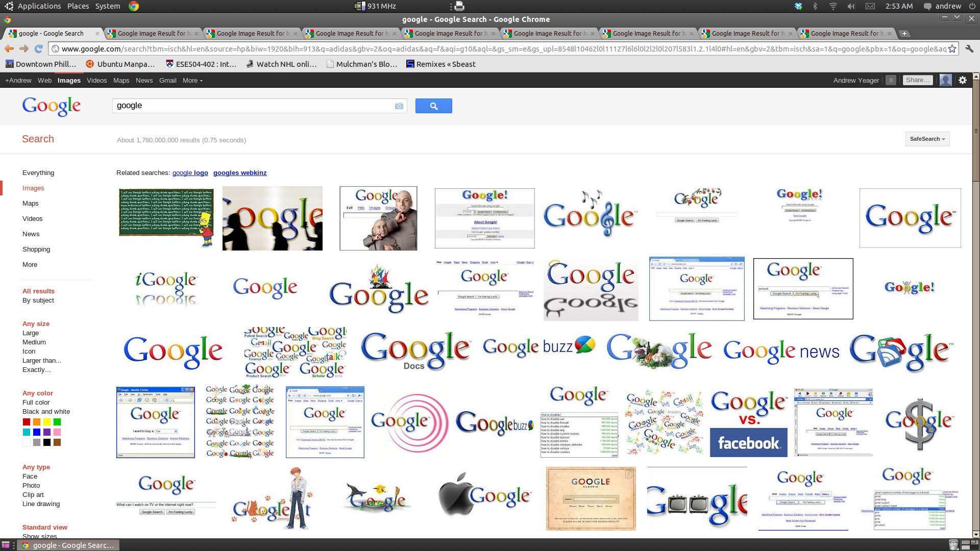Open the More dropdown in the Google bar
This screenshot has height=551, width=980.
pyautogui.click(x=192, y=81)
